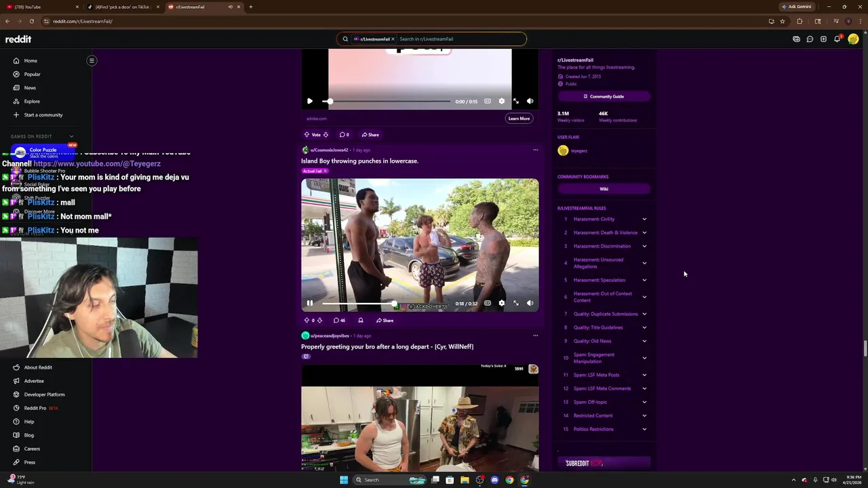Upvote the Adobe ad post
This screenshot has width=868, height=488.
(x=307, y=135)
